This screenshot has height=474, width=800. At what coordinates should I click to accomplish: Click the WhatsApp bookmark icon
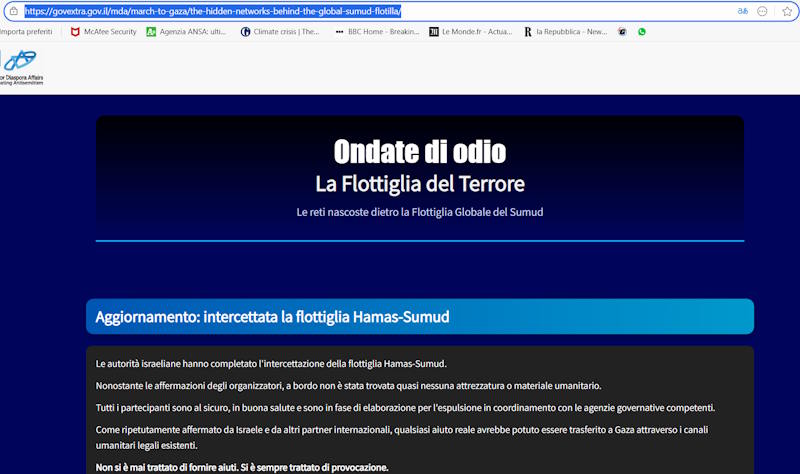(642, 32)
